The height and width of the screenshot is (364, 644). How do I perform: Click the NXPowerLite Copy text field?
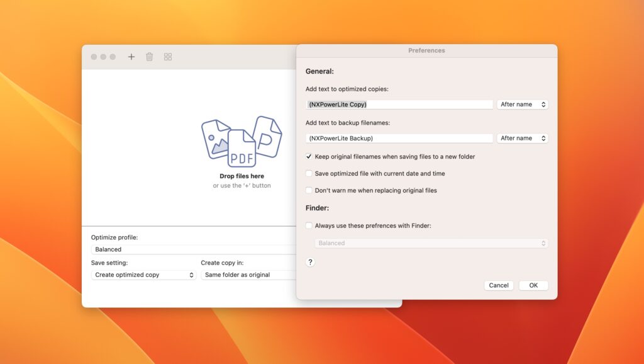pyautogui.click(x=399, y=104)
